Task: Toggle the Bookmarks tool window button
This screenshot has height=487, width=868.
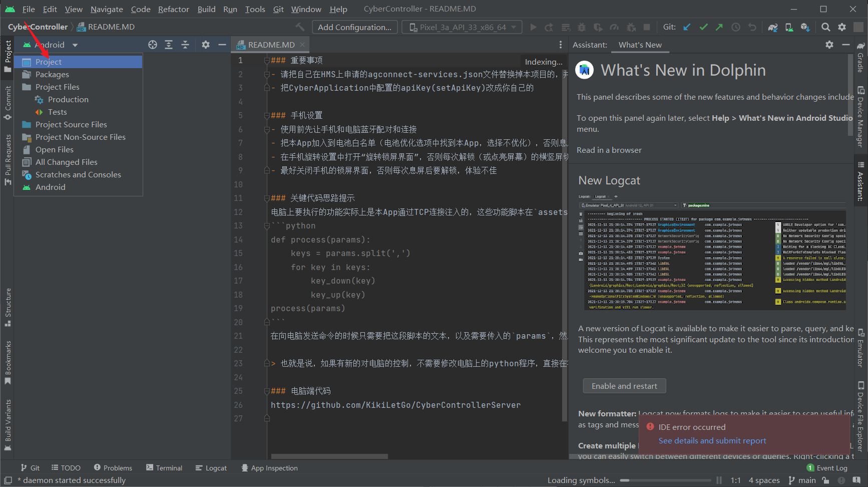Action: pyautogui.click(x=8, y=362)
